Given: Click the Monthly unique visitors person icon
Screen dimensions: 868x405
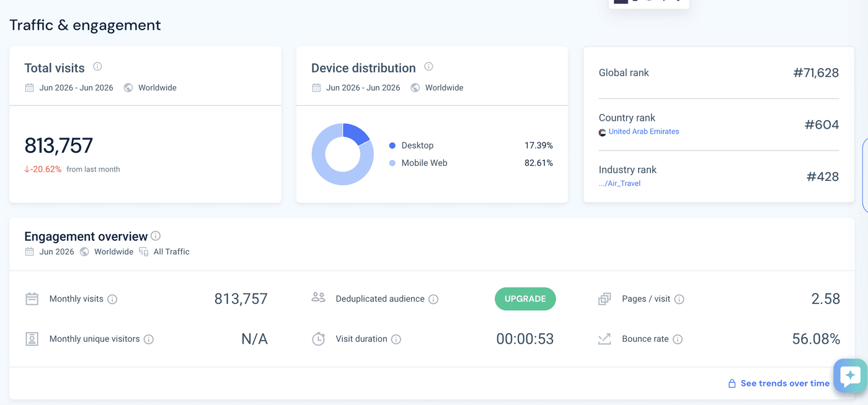Looking at the screenshot, I should (x=32, y=339).
